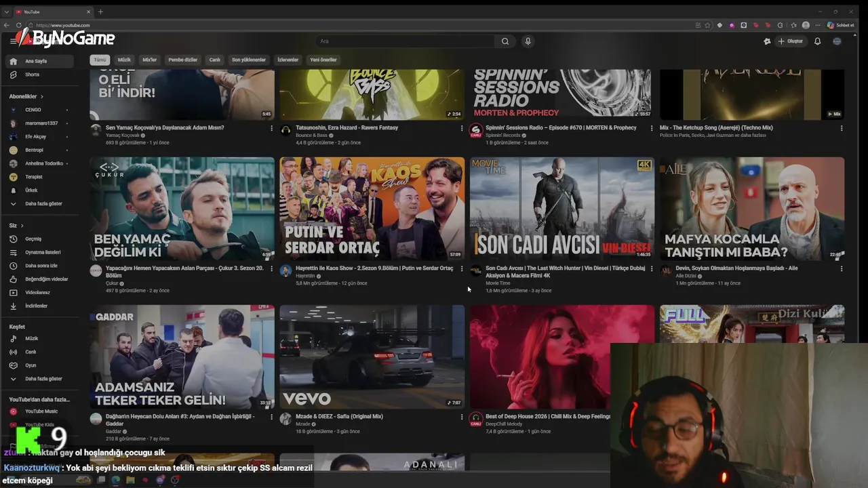
Task: Open Hayrettin ile Kaos Show video title
Action: click(x=374, y=268)
